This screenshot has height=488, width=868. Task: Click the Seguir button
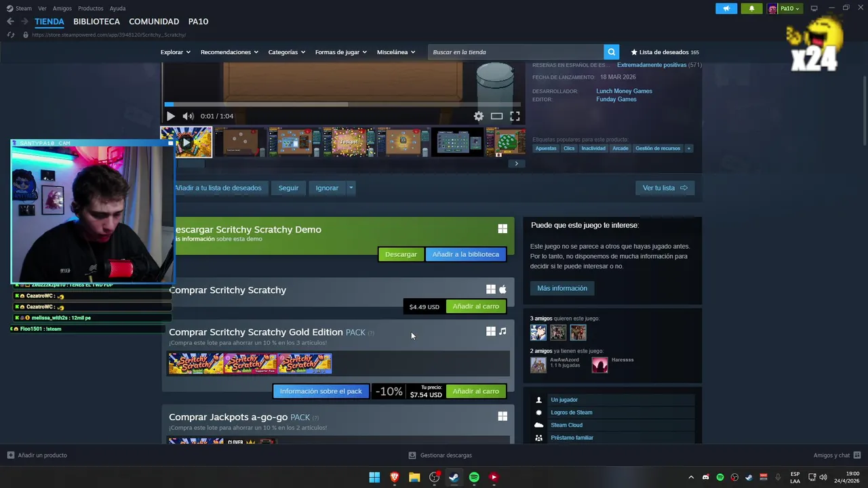288,188
